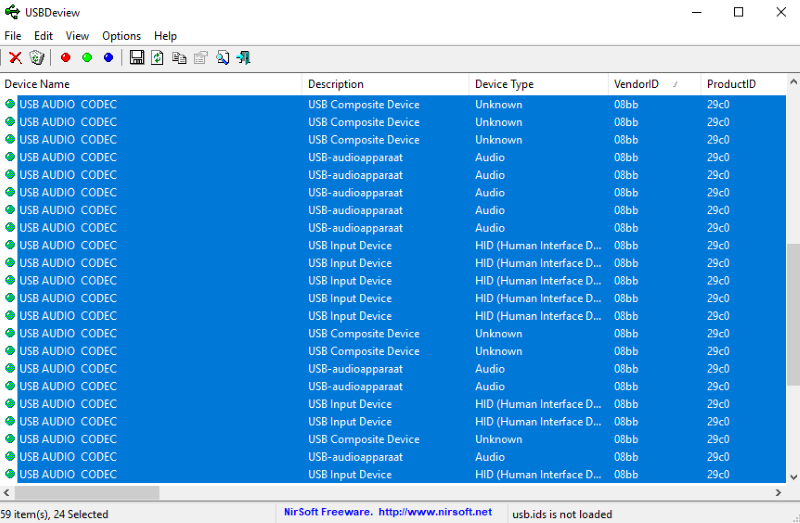Open the Options menu
The image size is (800, 523).
click(x=121, y=36)
